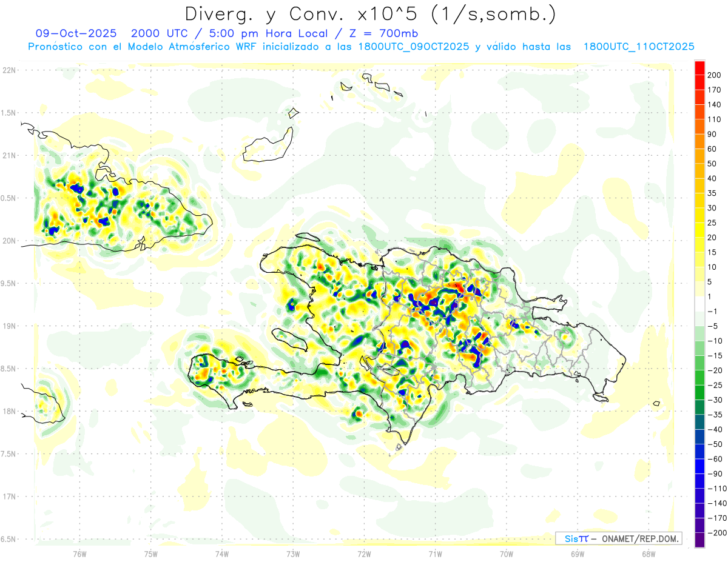Click the ONAMET/REP.DOM. credit box
Image resolution: width=728 pixels, height=562 pixels.
coord(618,538)
